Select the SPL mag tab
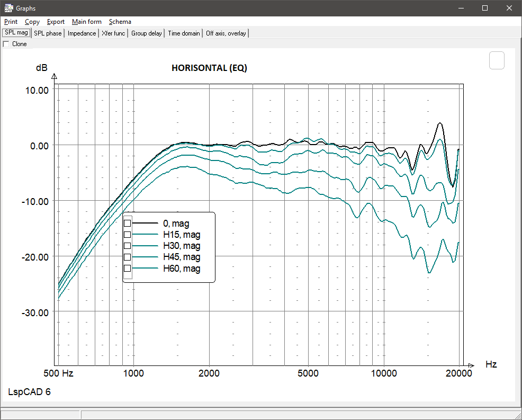This screenshot has height=420, width=522. click(16, 32)
